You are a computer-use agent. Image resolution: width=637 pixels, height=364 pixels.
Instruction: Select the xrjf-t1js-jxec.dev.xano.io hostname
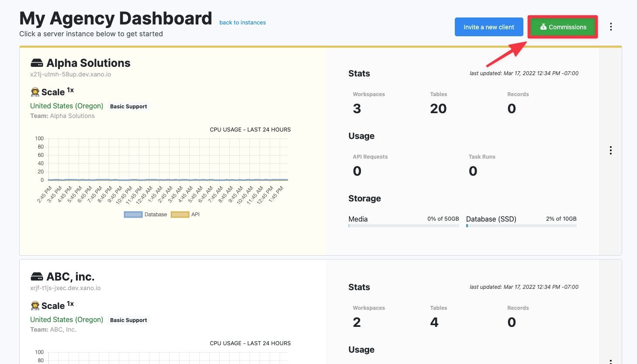point(65,288)
